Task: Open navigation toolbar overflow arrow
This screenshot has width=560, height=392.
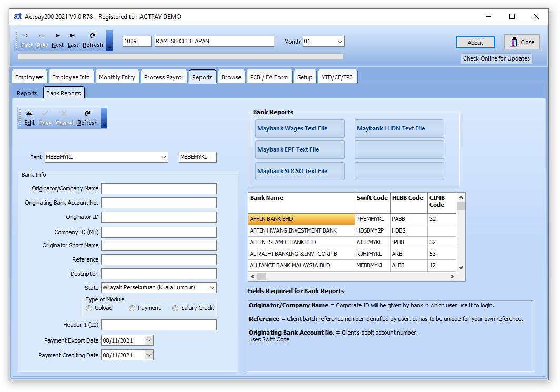Action: click(109, 47)
